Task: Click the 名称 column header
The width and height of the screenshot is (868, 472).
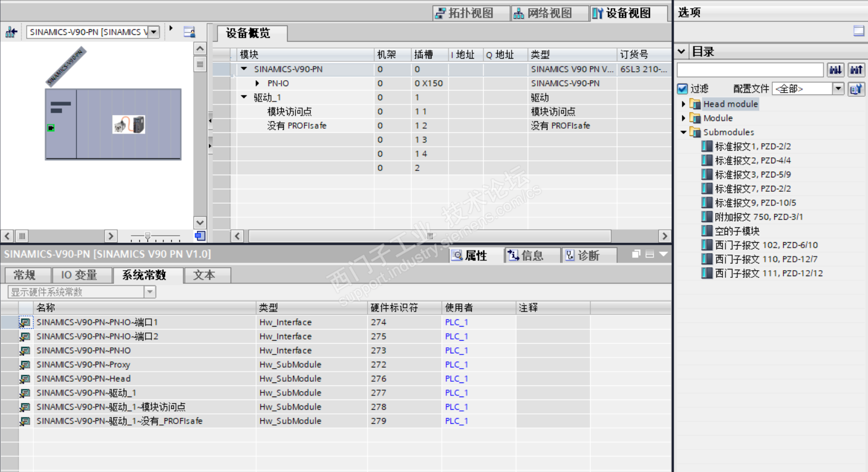Action: (144, 308)
